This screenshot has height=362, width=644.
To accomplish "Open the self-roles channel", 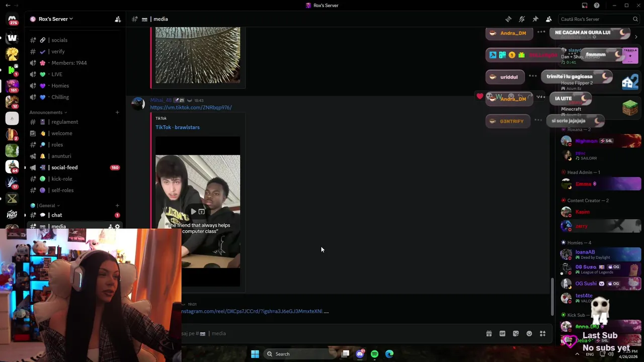I will pos(74,190).
